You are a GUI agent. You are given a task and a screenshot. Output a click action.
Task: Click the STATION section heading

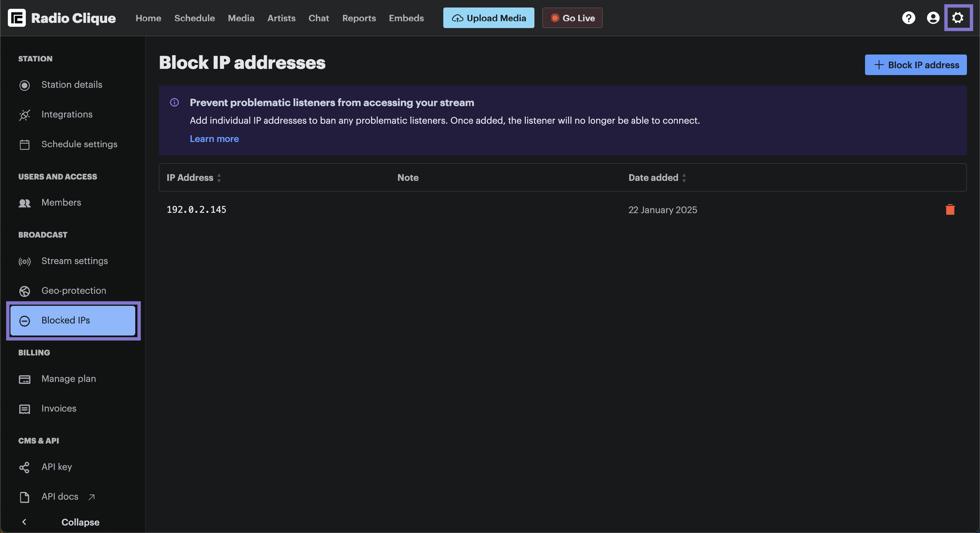pyautogui.click(x=35, y=58)
